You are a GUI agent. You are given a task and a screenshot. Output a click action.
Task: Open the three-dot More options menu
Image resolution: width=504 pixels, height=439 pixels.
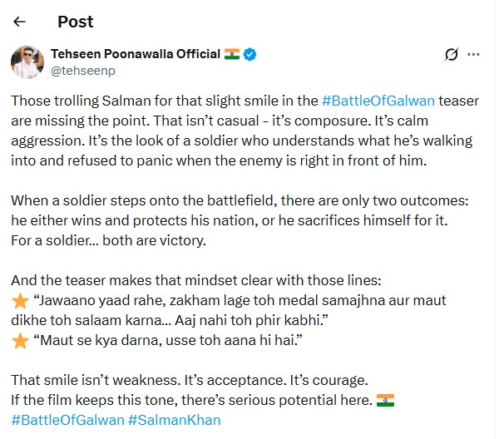(473, 55)
